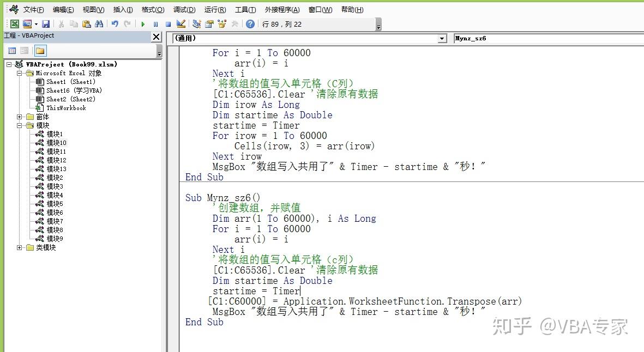Toggle Folders view in project panel
644x352 pixels.
pos(40,51)
